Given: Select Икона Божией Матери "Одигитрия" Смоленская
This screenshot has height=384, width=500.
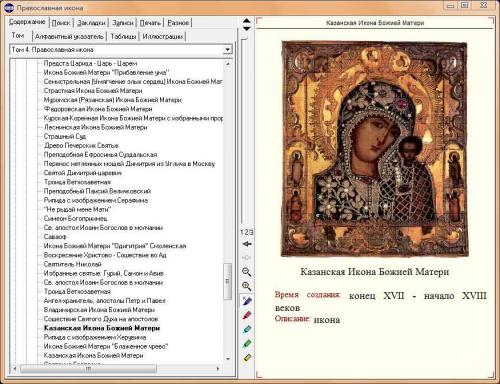Looking at the screenshot, I should click(x=115, y=246).
